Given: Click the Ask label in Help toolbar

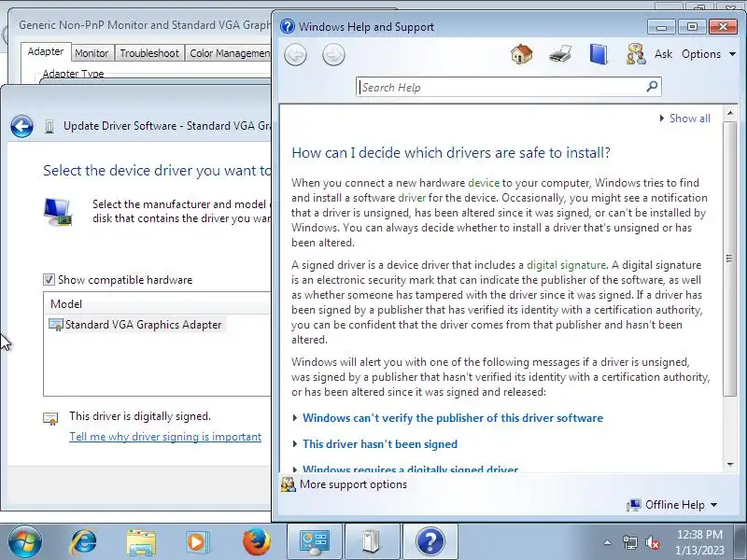Looking at the screenshot, I should click(x=663, y=54).
